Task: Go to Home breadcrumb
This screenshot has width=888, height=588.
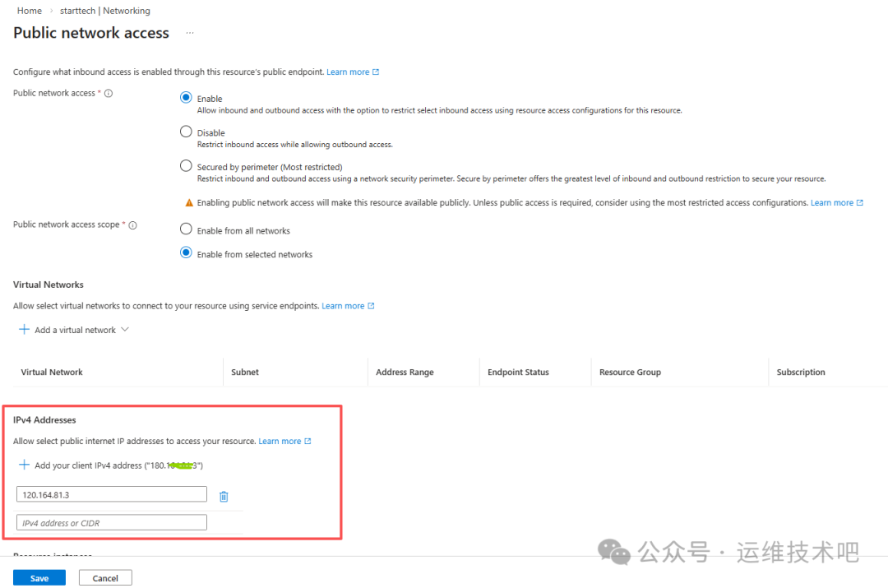Action: tap(30, 11)
